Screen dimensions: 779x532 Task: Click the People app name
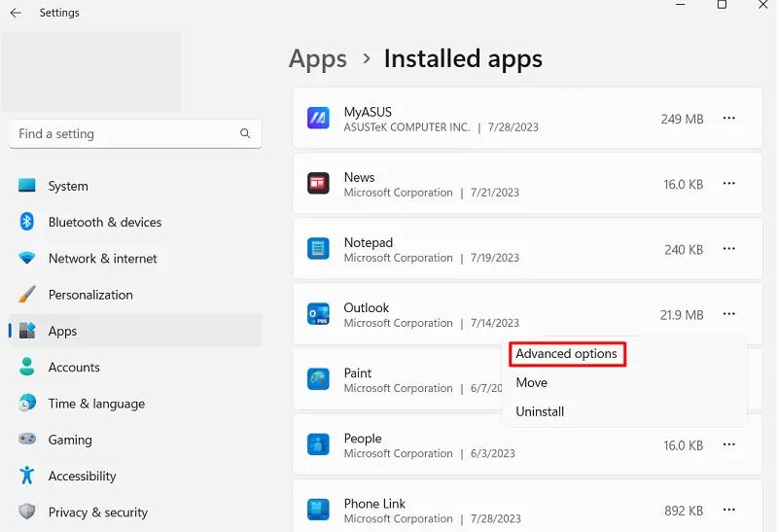pyautogui.click(x=363, y=438)
